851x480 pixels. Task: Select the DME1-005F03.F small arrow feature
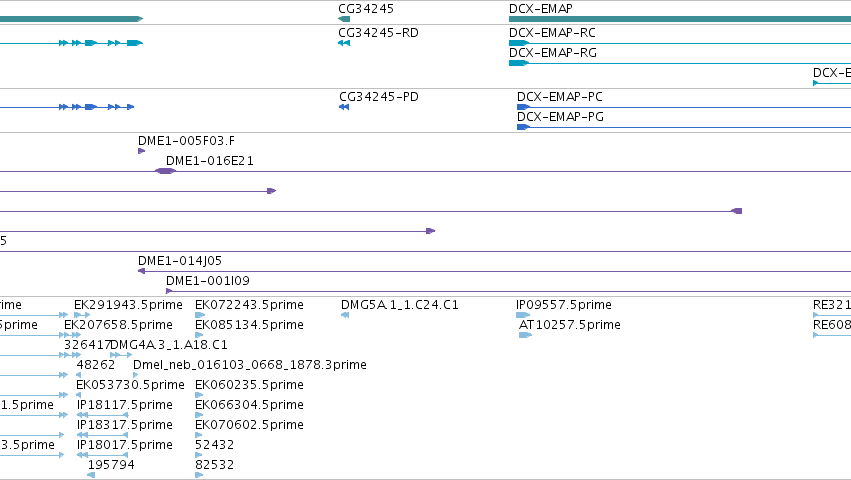click(142, 151)
